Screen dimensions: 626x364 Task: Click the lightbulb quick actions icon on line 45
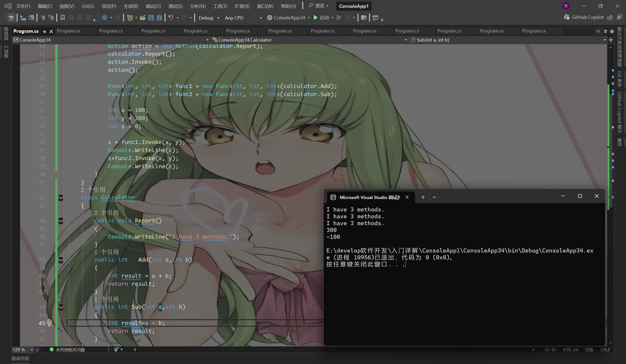(49, 322)
